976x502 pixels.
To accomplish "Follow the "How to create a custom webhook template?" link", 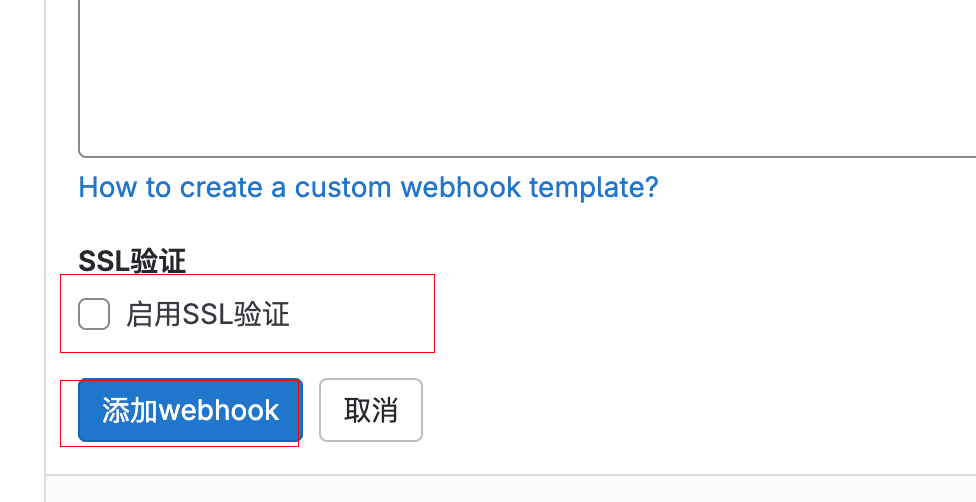I will point(368,187).
